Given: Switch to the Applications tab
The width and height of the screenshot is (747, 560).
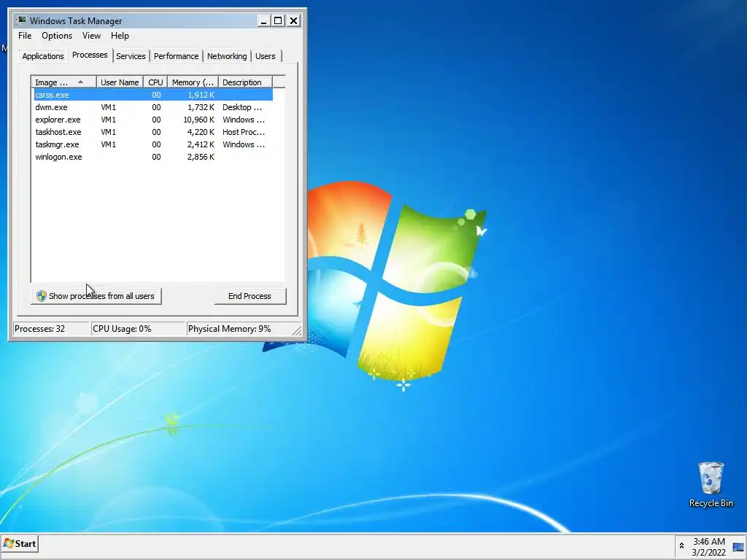Looking at the screenshot, I should tap(43, 56).
